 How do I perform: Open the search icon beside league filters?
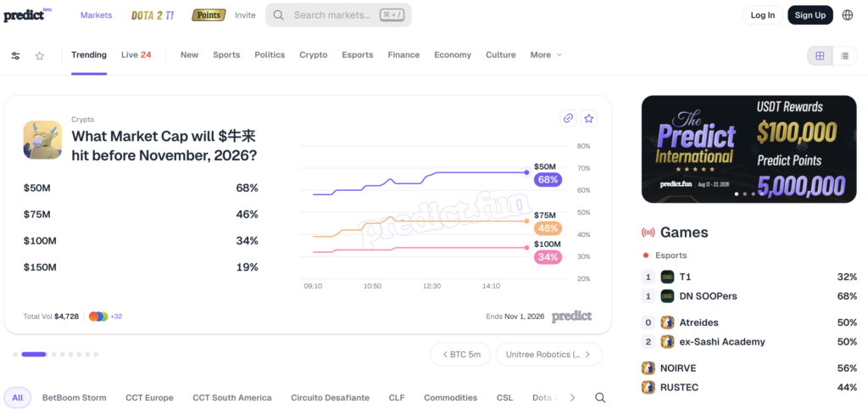[x=600, y=397]
